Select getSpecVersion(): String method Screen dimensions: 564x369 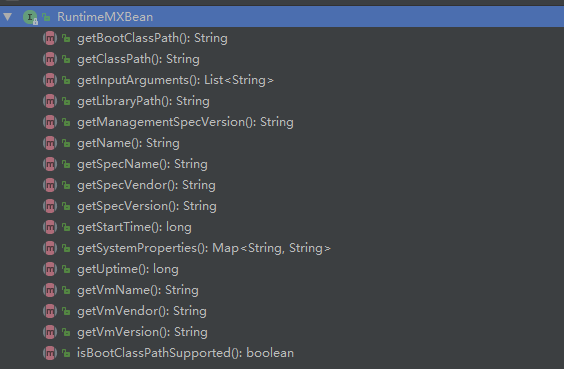coord(147,206)
